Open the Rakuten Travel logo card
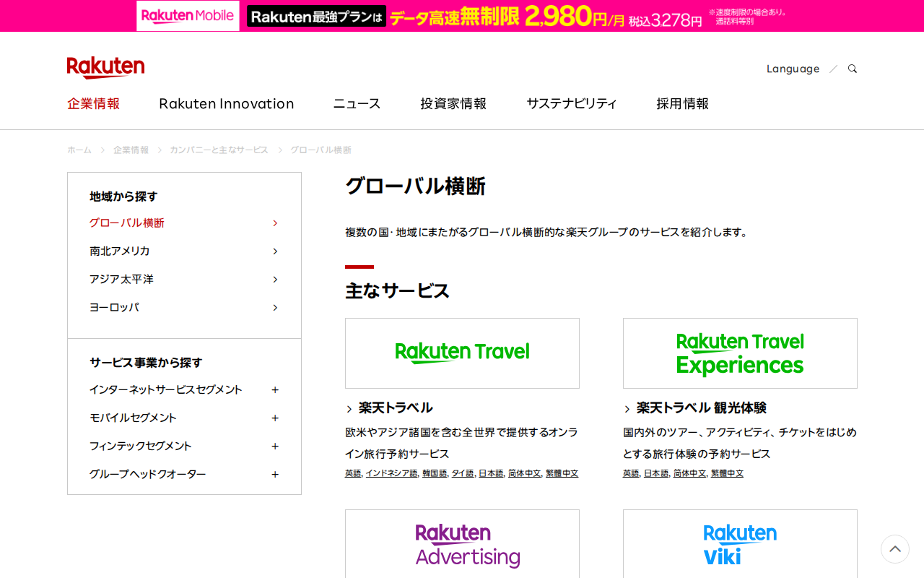This screenshot has height=578, width=924. pos(462,353)
